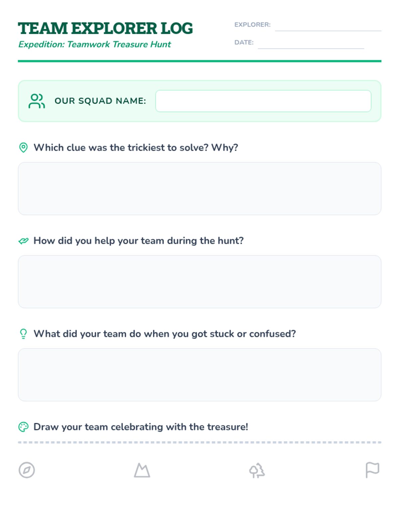Click the Explorer name line
The width and height of the screenshot is (399, 532).
[328, 27]
